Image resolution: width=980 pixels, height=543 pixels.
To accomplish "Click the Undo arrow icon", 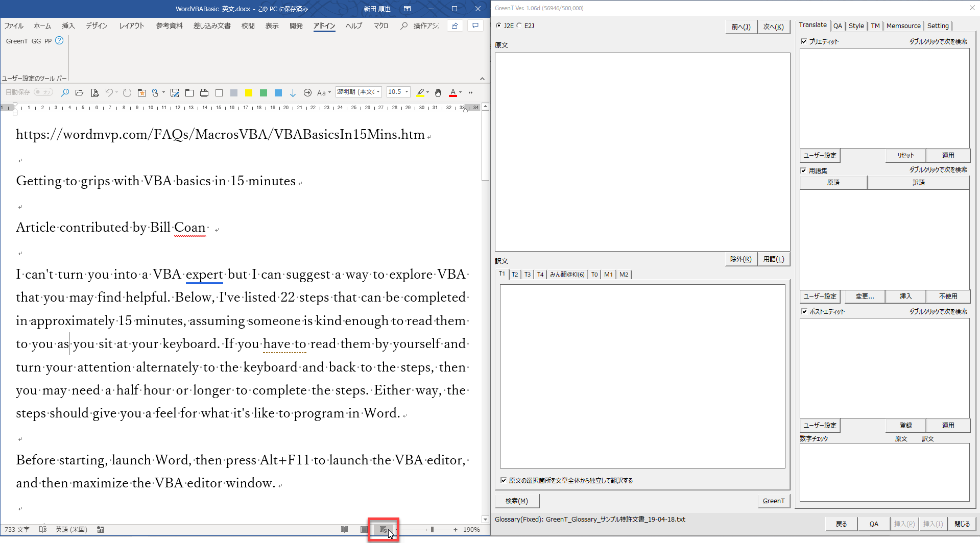I will [109, 93].
